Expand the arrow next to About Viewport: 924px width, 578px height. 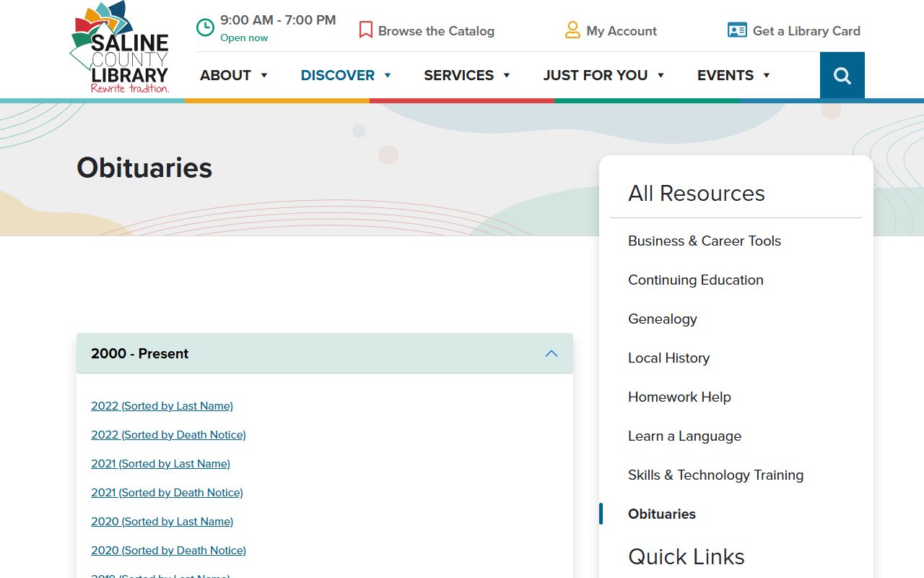pyautogui.click(x=264, y=75)
